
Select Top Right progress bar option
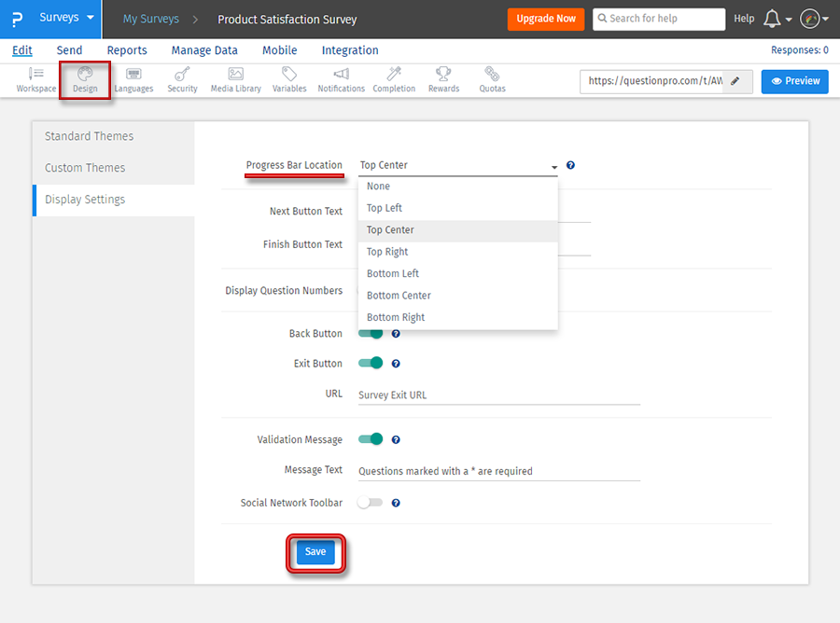tap(387, 252)
